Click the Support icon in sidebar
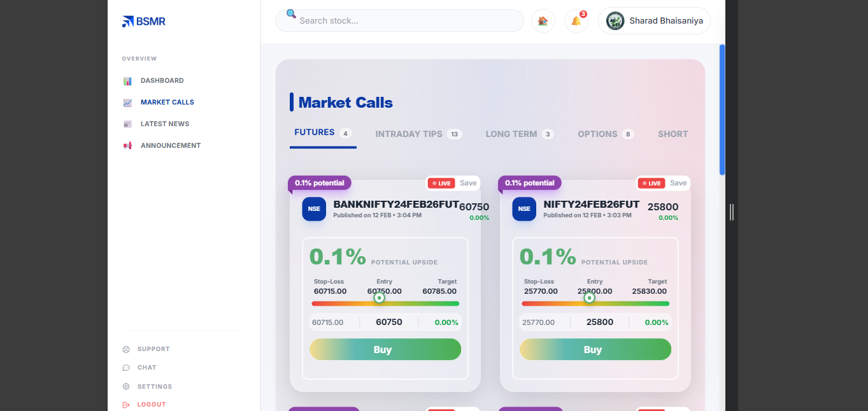 [x=126, y=349]
